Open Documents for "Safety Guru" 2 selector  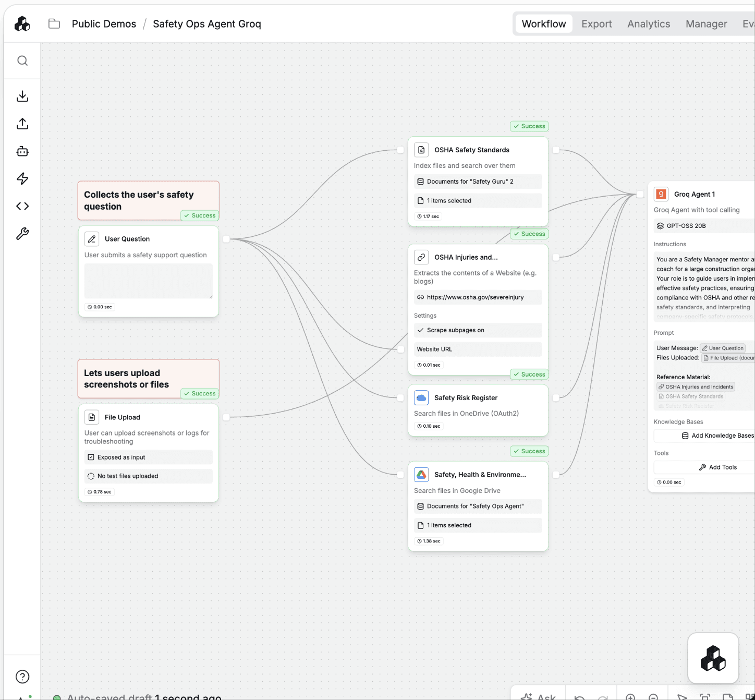coord(478,182)
